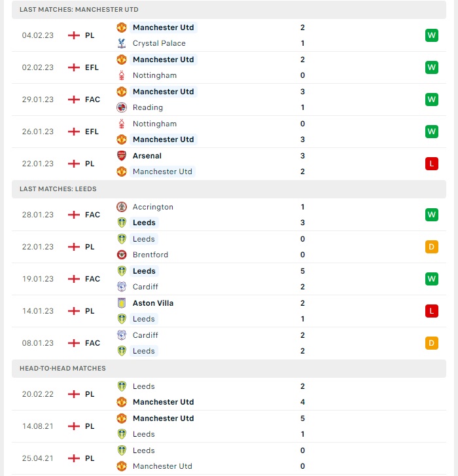Open Manchester Utd team link in Reading match
This screenshot has height=476, width=458.
pyautogui.click(x=163, y=92)
